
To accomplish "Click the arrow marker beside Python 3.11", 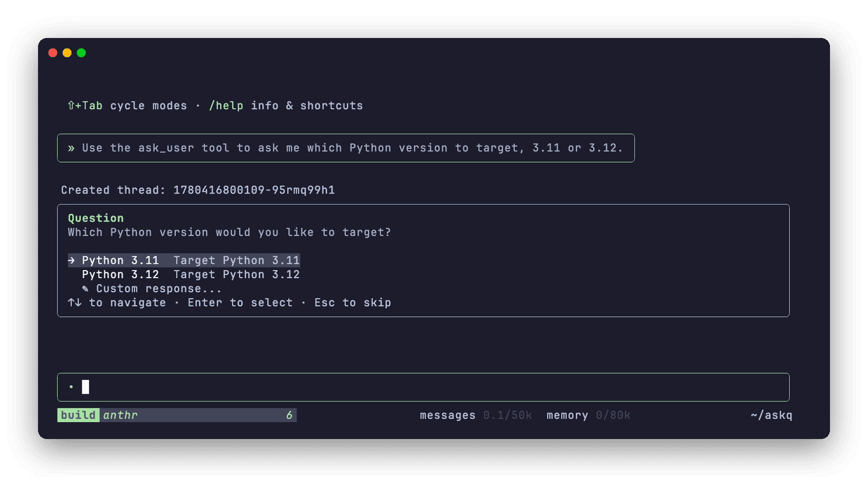I will 71,260.
